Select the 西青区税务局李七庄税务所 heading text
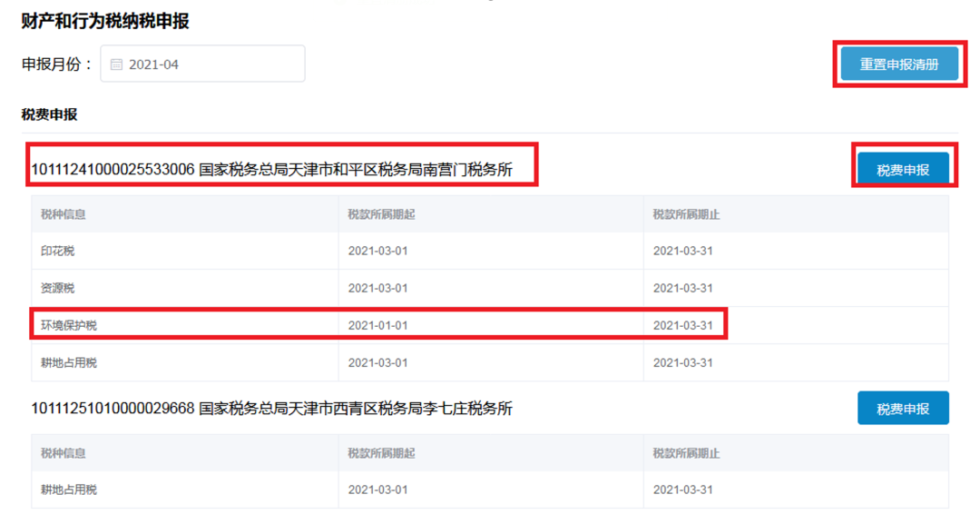The height and width of the screenshot is (524, 980). pyautogui.click(x=272, y=409)
